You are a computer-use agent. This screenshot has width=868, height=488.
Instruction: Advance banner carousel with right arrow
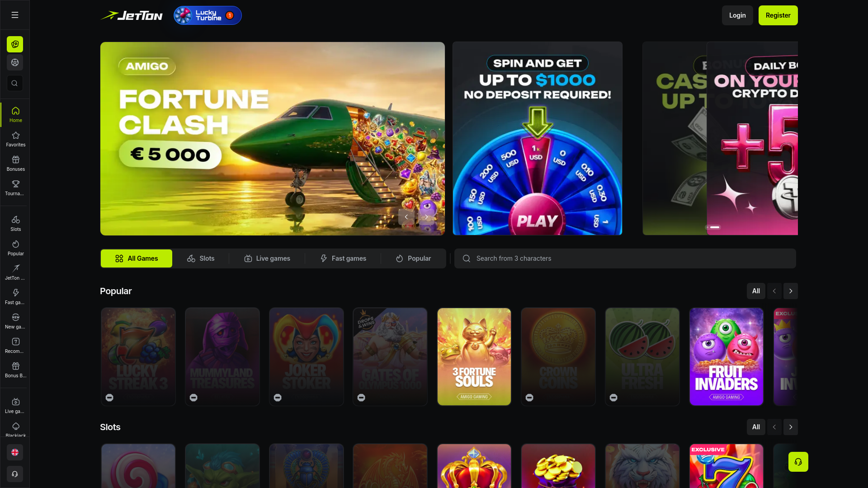tap(426, 217)
